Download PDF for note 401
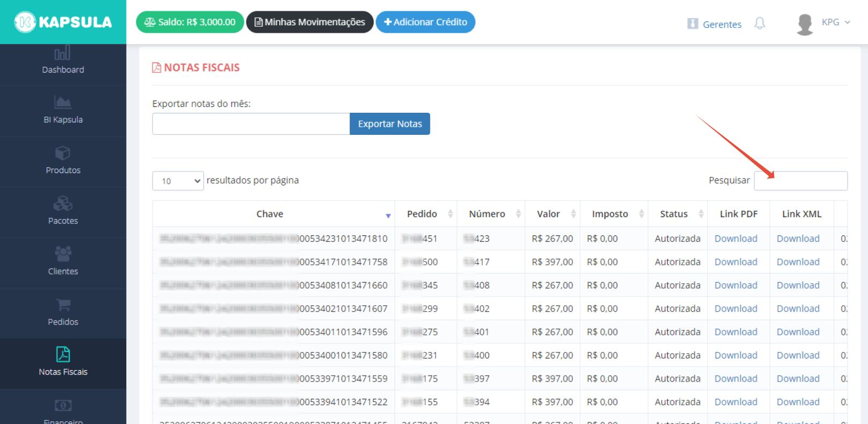 point(736,332)
